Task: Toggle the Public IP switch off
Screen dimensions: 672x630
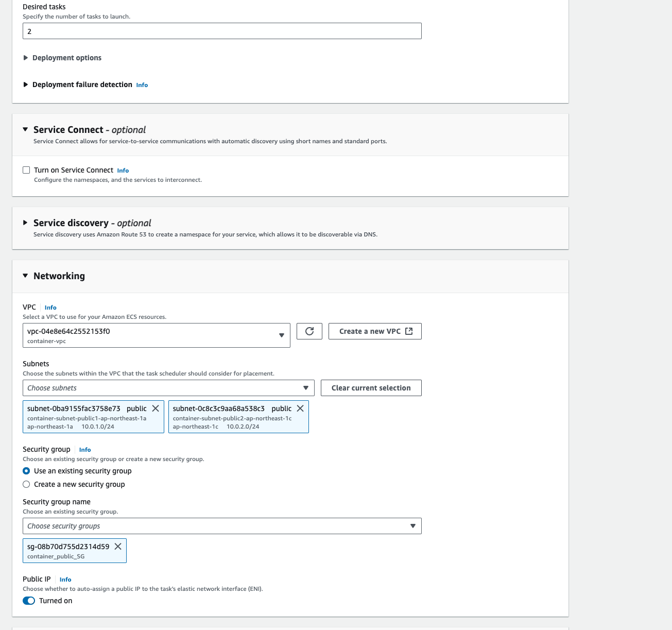Action: [29, 601]
